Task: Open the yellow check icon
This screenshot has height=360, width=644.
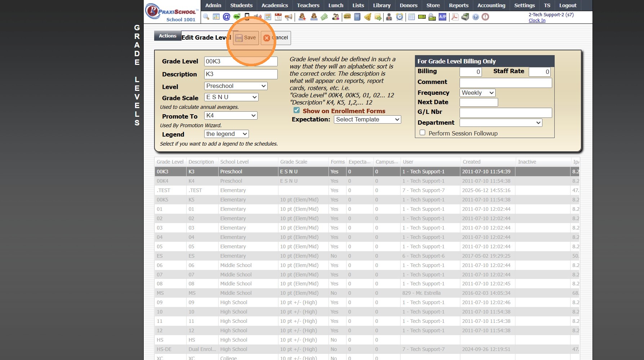Action: [x=422, y=17]
